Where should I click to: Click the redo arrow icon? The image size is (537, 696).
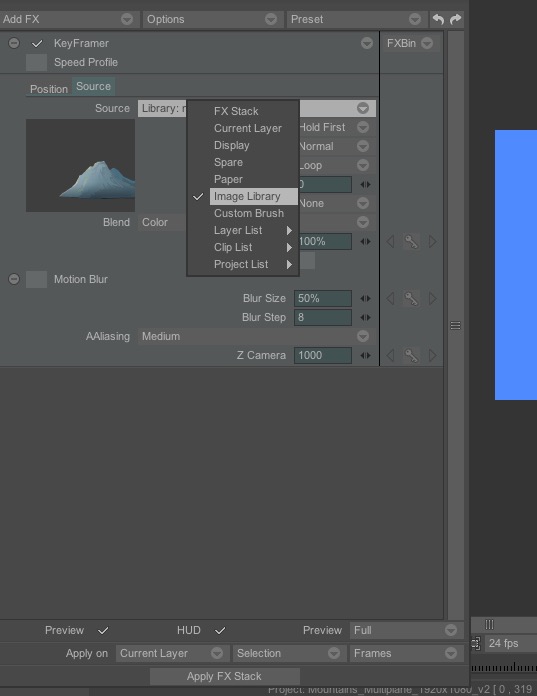click(x=455, y=19)
